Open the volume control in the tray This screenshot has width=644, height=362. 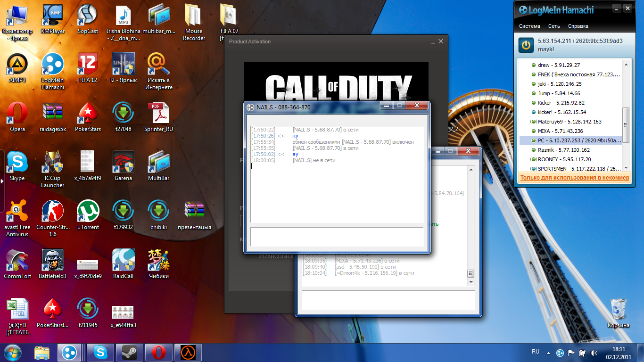click(x=594, y=352)
